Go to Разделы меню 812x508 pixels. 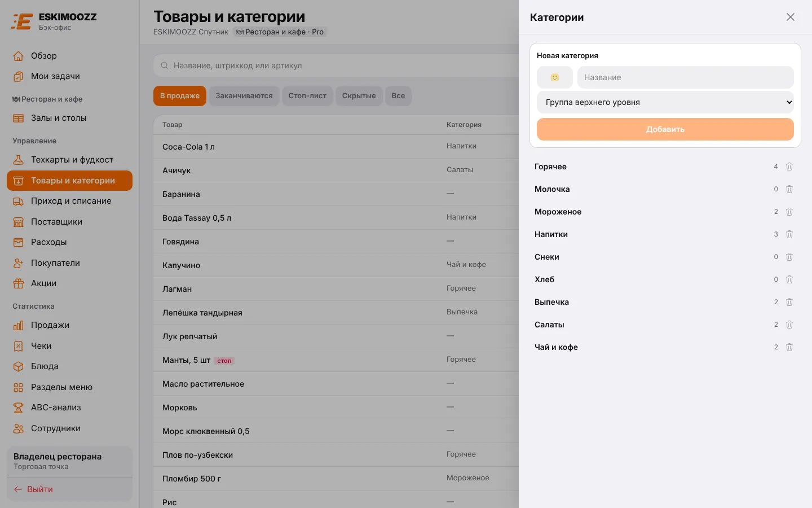[x=69, y=387]
